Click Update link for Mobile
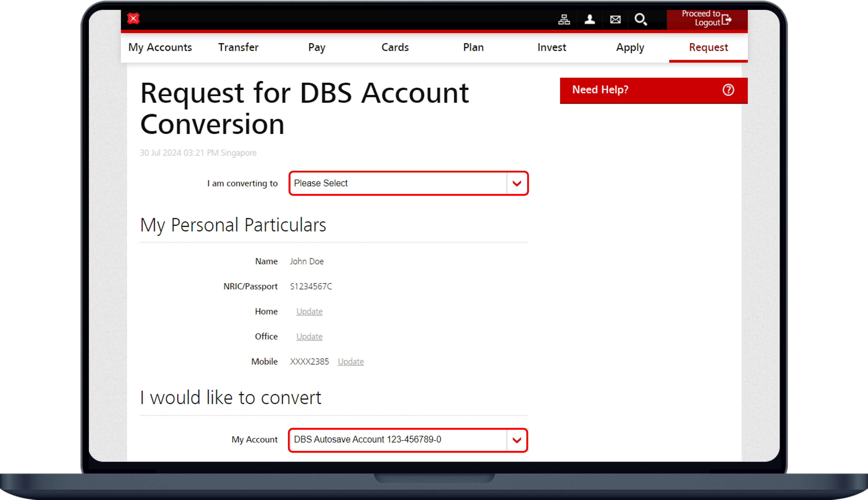Image resolution: width=868 pixels, height=500 pixels. pyautogui.click(x=351, y=362)
